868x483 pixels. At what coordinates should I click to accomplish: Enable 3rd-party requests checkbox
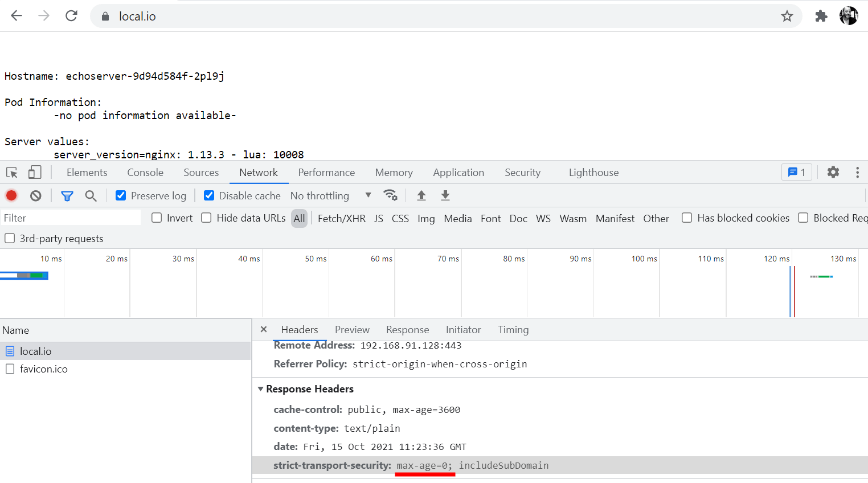[10, 238]
